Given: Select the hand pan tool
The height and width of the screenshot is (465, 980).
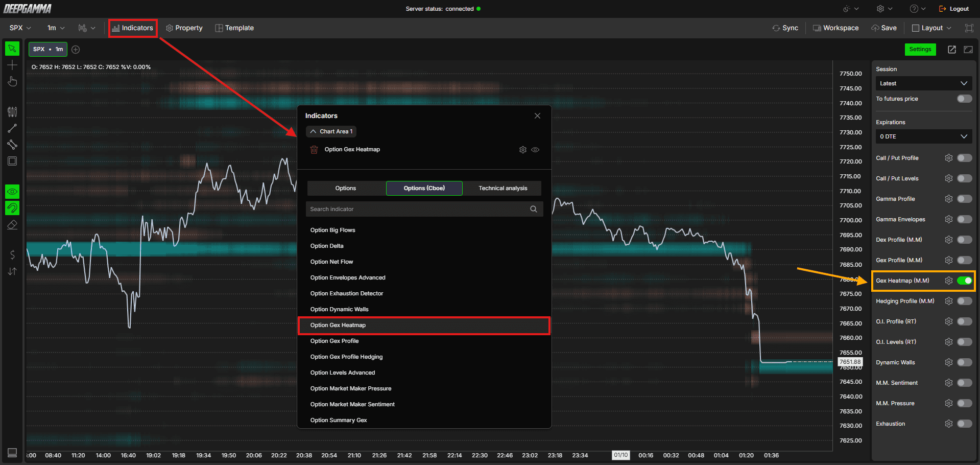Looking at the screenshot, I should tap(12, 82).
